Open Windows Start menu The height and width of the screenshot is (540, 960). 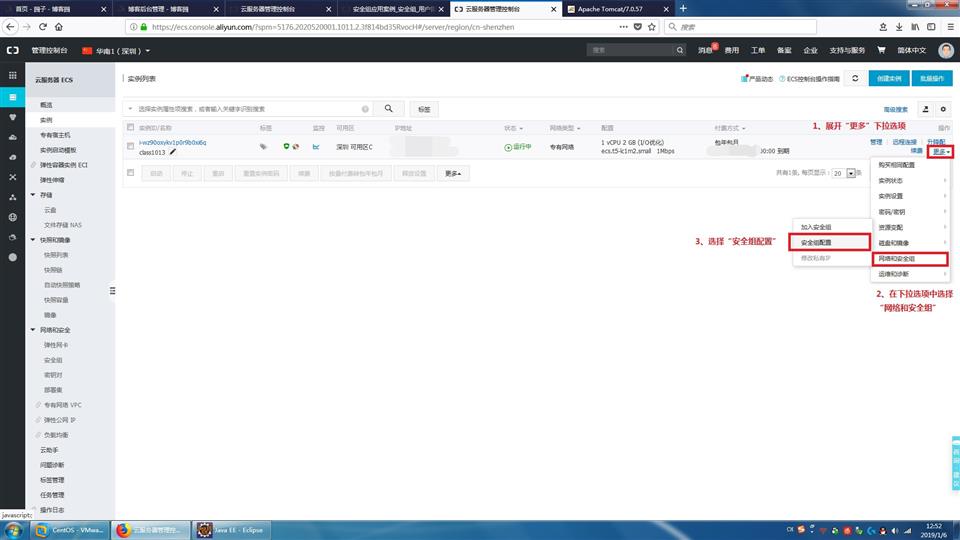[13, 530]
